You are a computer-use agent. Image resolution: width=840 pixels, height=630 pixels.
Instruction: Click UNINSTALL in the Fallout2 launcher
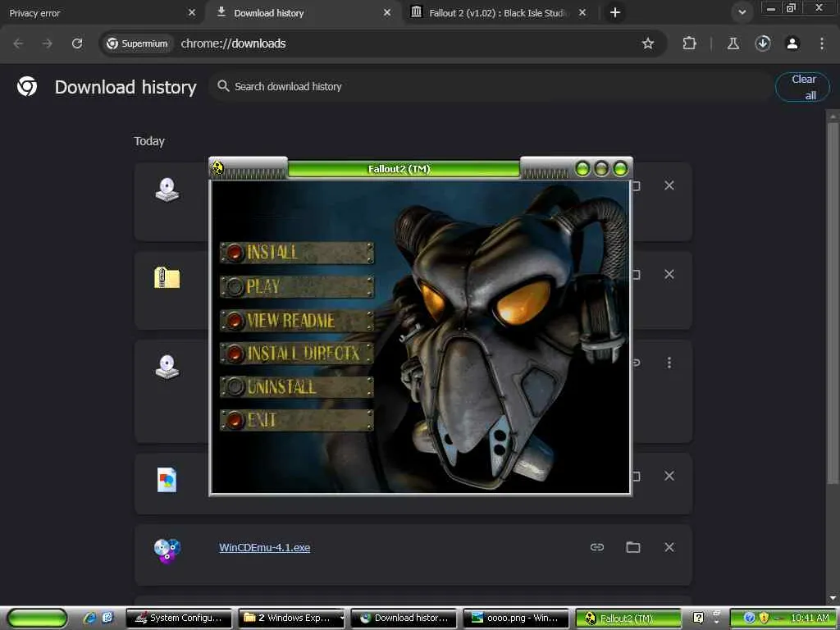point(297,387)
